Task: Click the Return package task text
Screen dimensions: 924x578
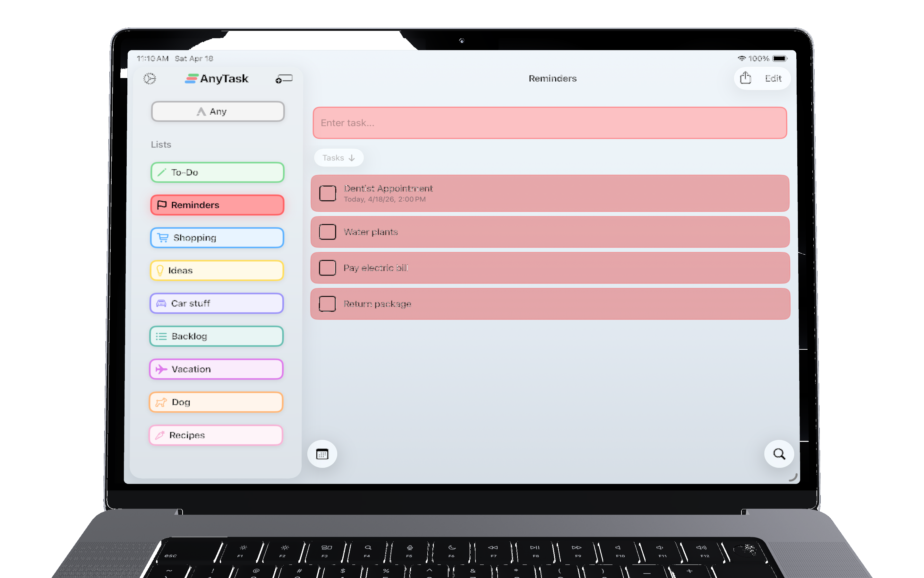Action: pos(377,304)
